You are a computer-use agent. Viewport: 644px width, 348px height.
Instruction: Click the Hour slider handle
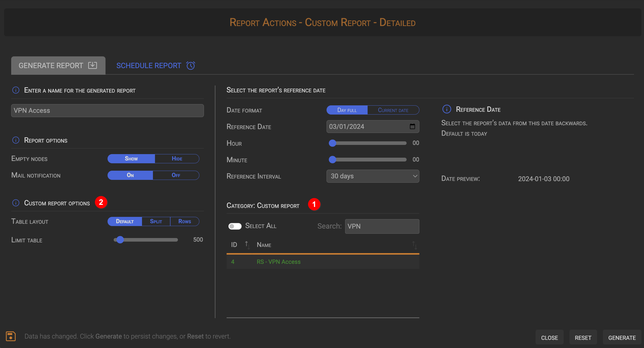pyautogui.click(x=332, y=143)
